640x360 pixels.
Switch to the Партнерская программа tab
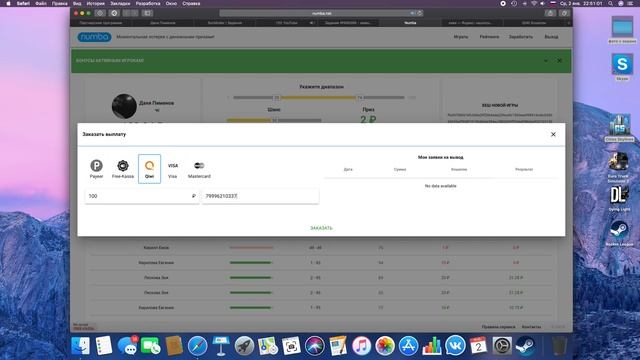coord(101,23)
